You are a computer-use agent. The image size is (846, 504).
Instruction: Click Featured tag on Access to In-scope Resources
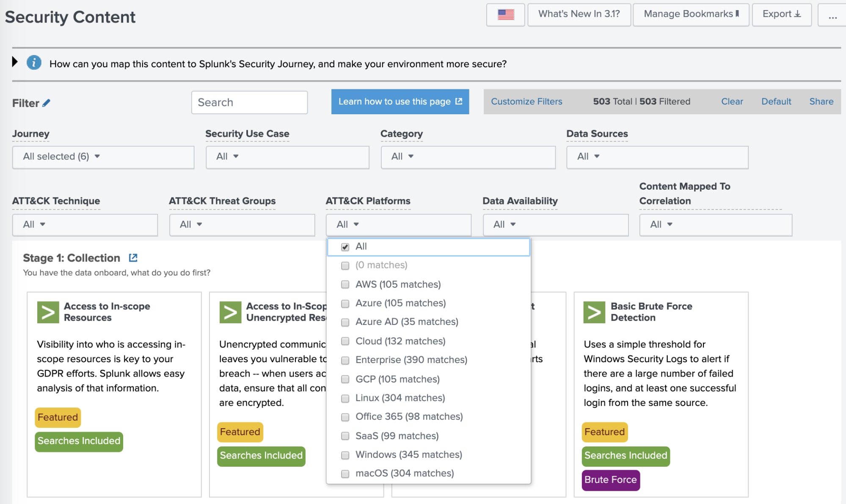tap(58, 417)
